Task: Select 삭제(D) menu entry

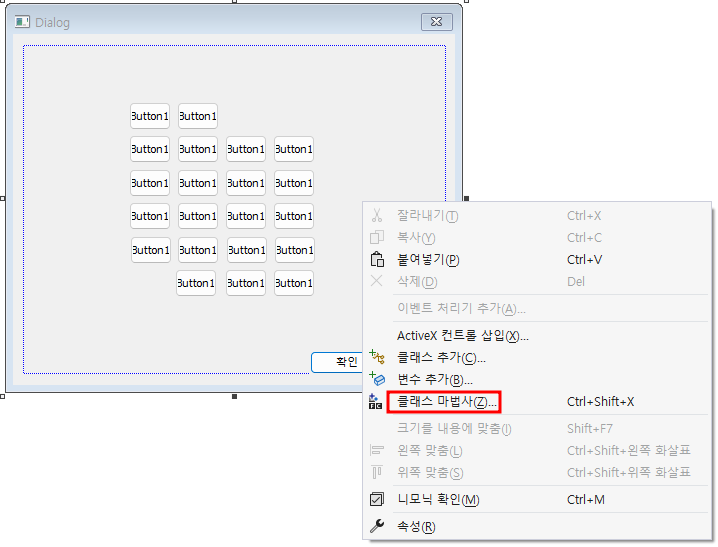Action: [x=417, y=281]
